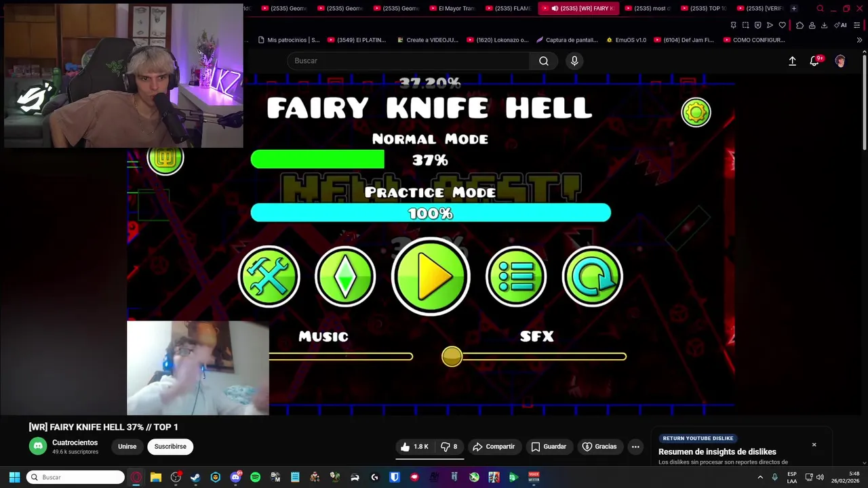Click the browser snapshot capture icon
The width and height of the screenshot is (868, 488).
coord(745,25)
